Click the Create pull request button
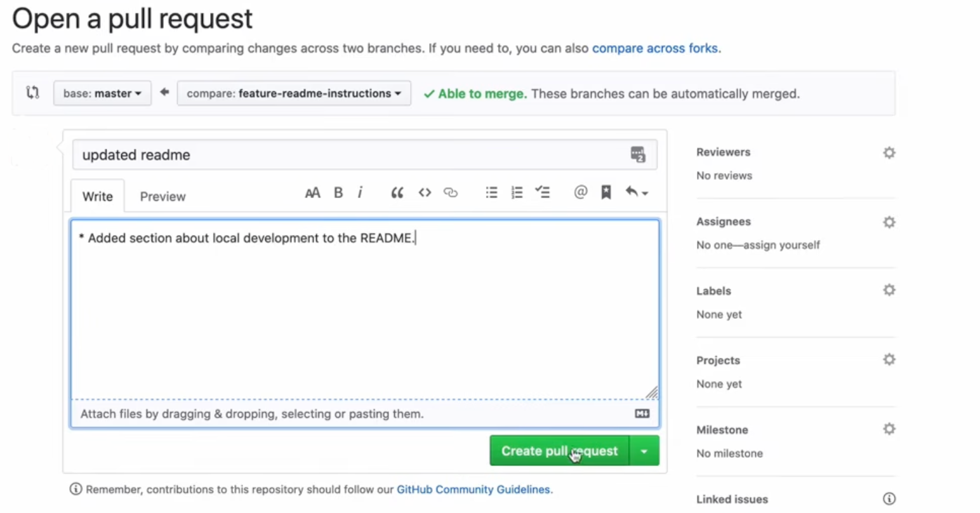 559,451
